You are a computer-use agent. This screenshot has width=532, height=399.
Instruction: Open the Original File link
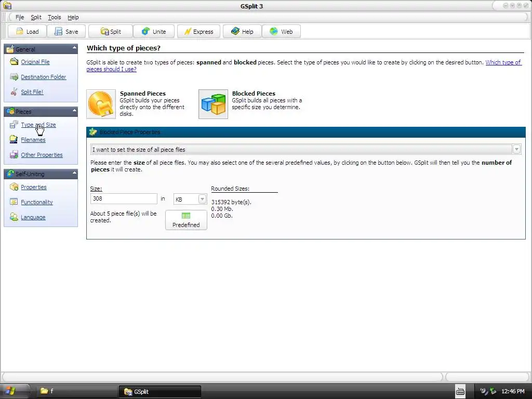pos(35,62)
